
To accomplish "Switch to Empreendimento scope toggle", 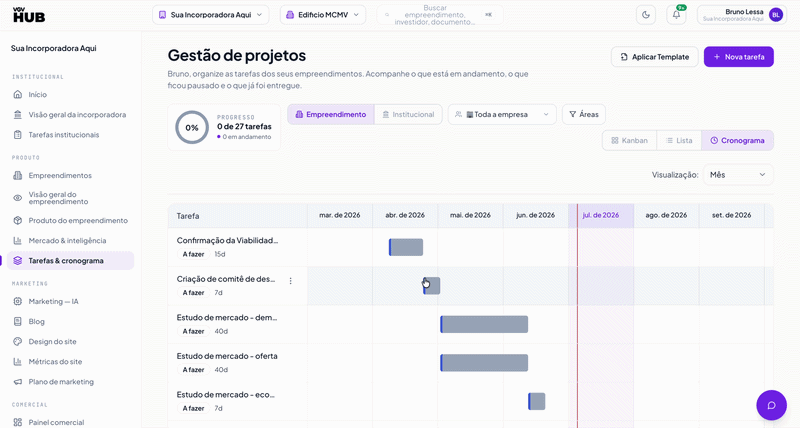I will point(331,114).
